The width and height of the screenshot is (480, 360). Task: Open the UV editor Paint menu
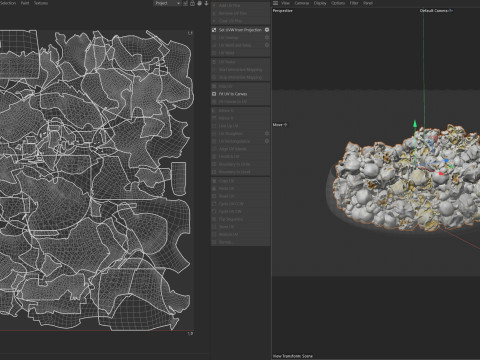coord(25,3)
